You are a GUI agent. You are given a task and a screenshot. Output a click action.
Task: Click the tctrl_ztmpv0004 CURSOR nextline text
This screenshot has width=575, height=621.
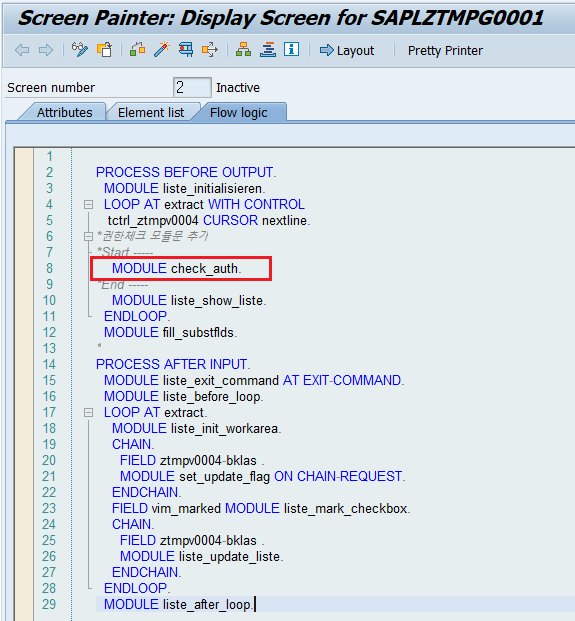point(209,220)
